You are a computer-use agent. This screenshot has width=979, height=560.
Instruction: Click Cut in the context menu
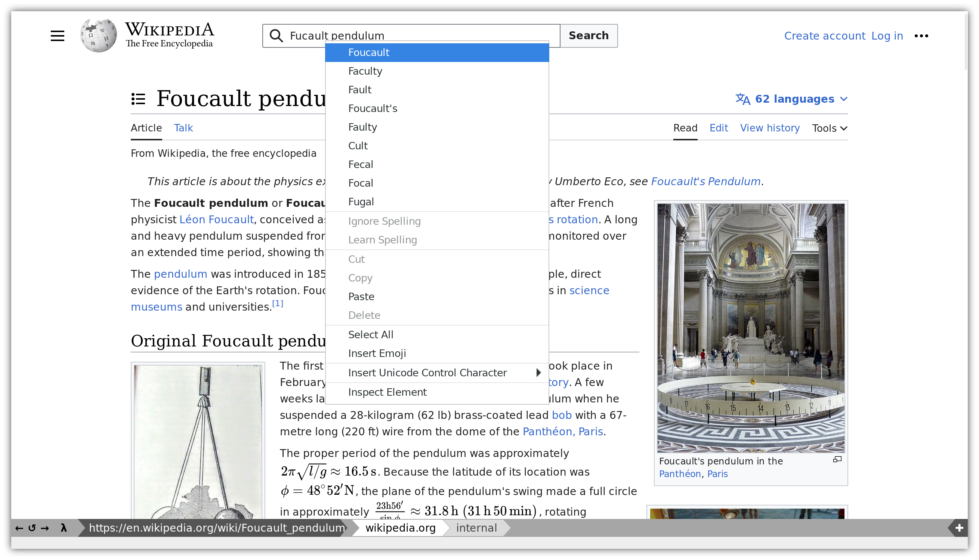point(437,259)
